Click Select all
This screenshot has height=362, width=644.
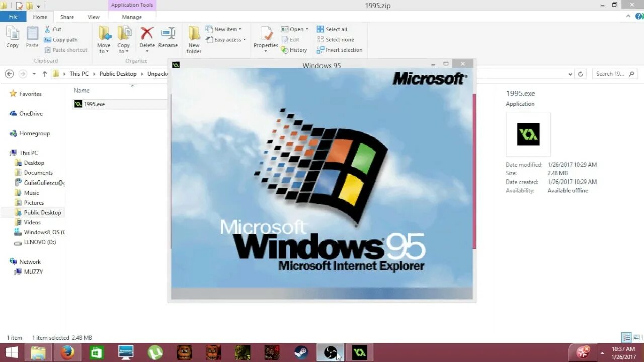click(332, 29)
